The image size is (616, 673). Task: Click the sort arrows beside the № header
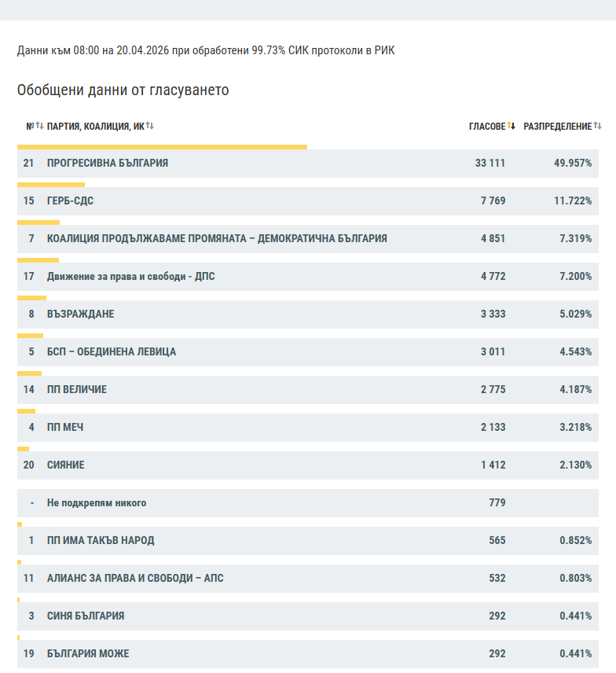(x=39, y=126)
